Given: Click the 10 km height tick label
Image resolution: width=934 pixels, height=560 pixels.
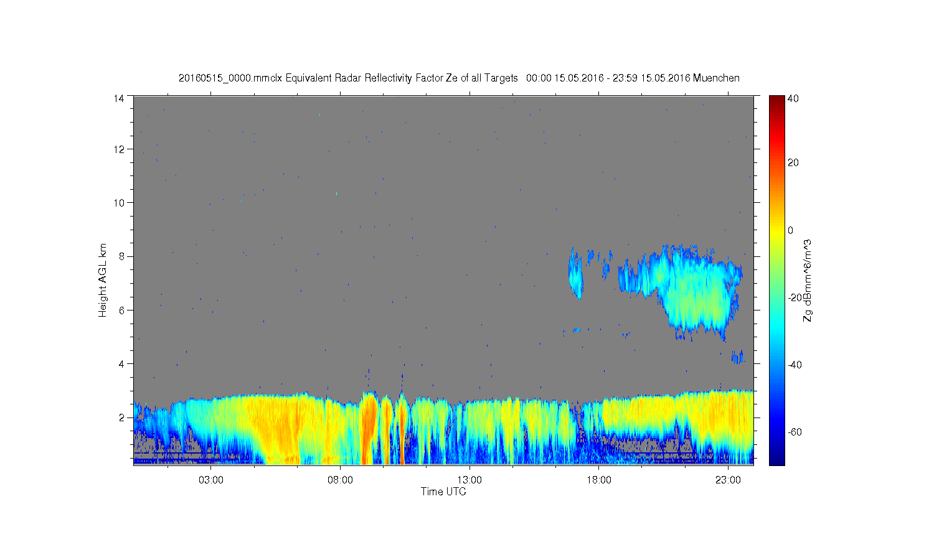Looking at the screenshot, I should (x=119, y=202).
